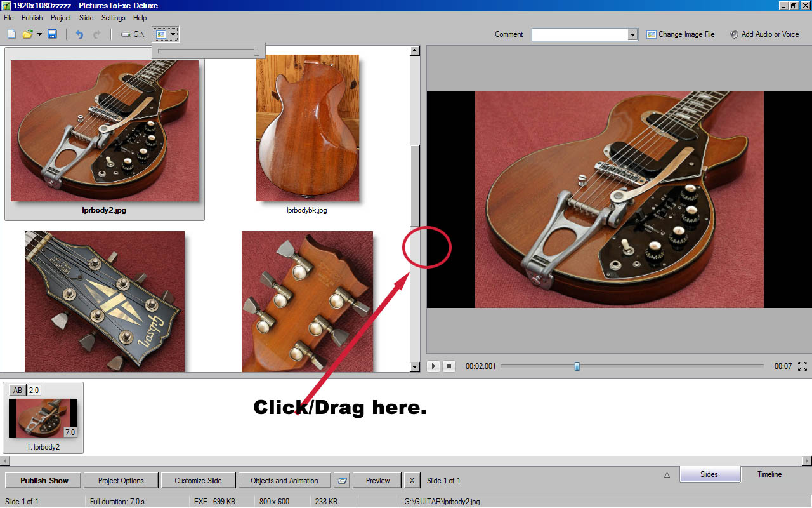Save the project with the floppy disk icon
Screen dimensions: 812x508
pos(52,34)
